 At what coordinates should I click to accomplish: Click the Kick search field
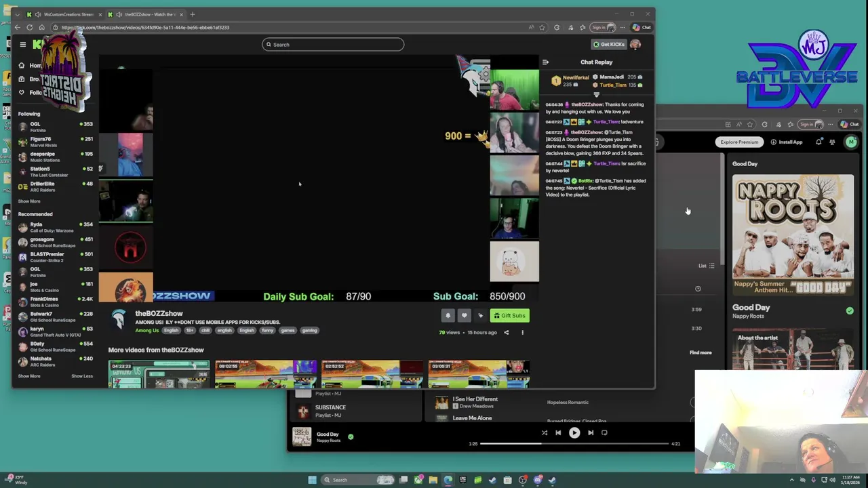[333, 45]
